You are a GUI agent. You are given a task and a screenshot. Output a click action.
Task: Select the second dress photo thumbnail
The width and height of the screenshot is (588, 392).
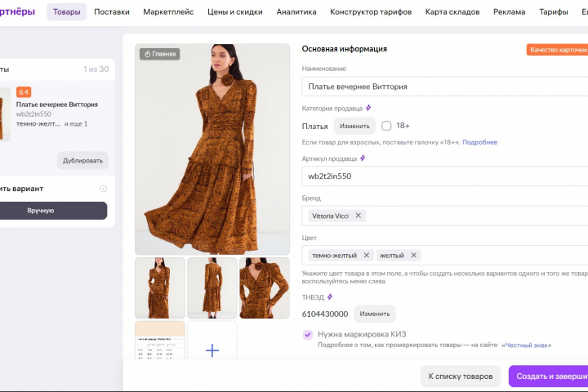coord(212,287)
